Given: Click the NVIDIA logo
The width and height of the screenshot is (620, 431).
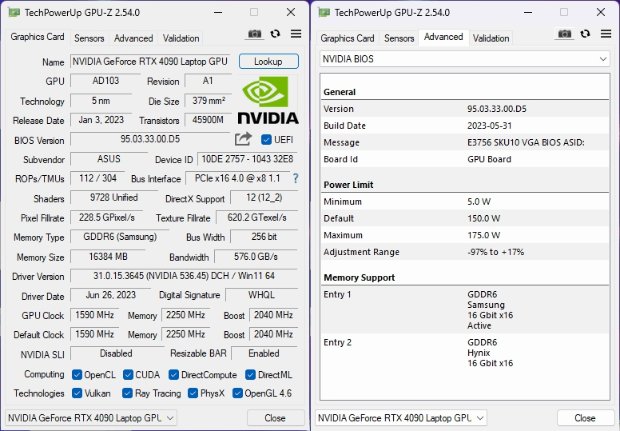Looking at the screenshot, I should (x=268, y=101).
